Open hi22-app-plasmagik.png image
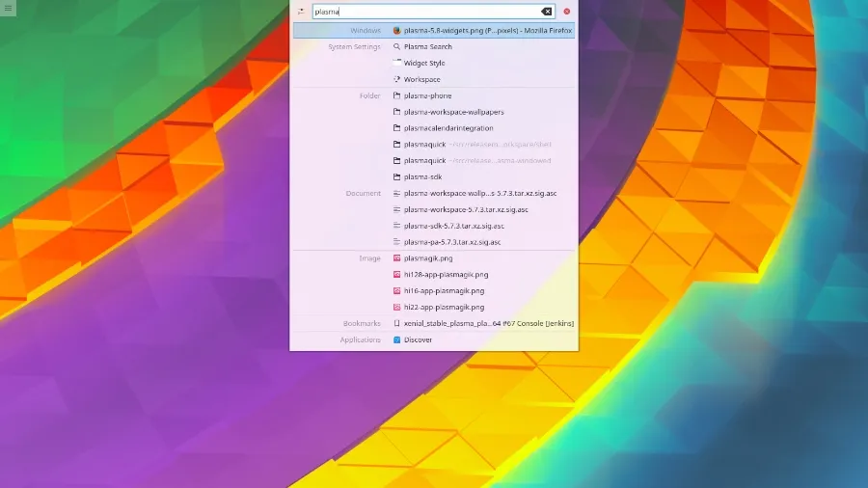The image size is (868, 488). (444, 307)
